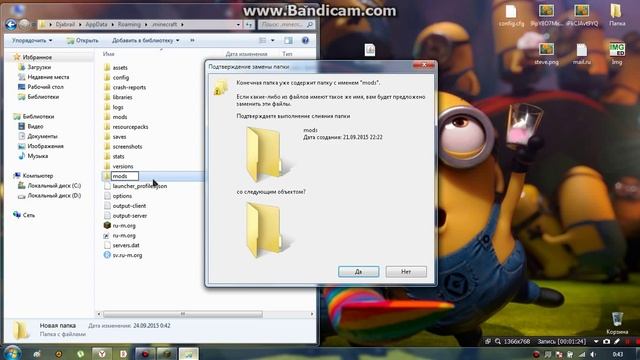640x360 pixels.
Task: Open the Windows Start button
Action: point(12,353)
